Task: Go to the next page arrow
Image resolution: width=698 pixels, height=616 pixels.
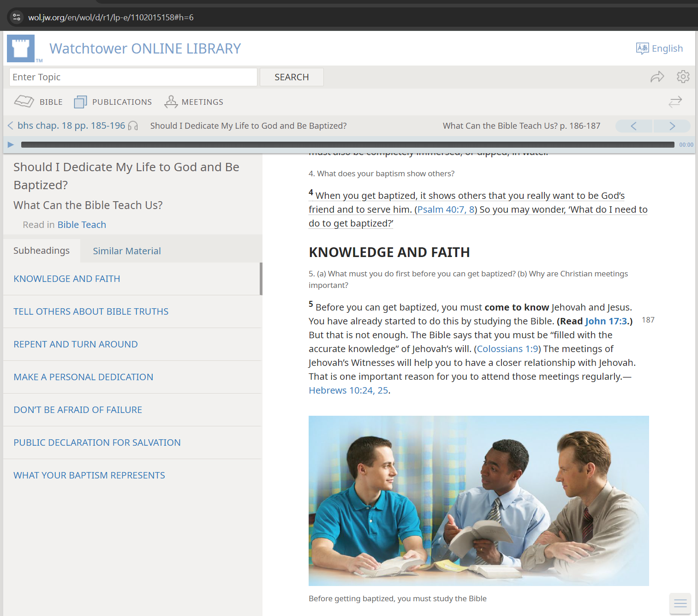Action: point(672,126)
